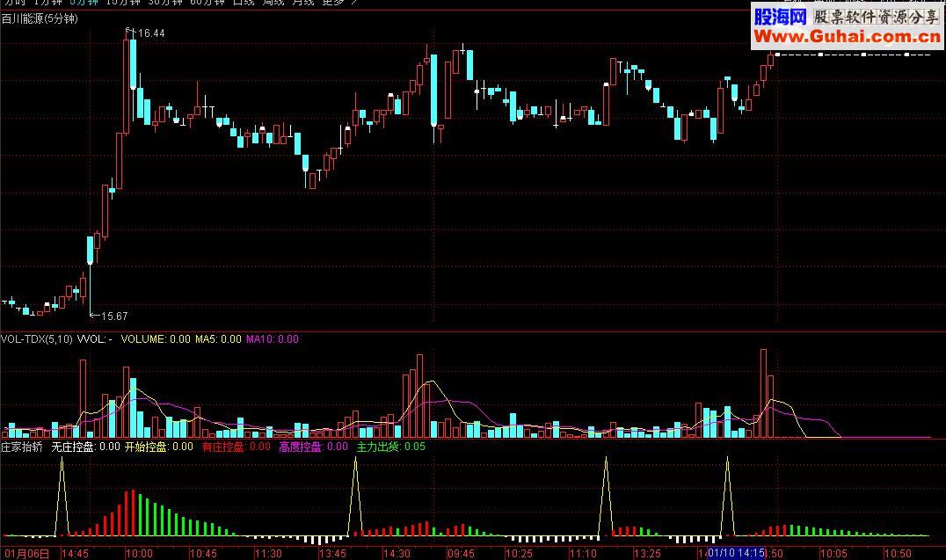The width and height of the screenshot is (946, 560).
Task: Click the chart title 百川能源(5分钟)
Action: [40, 18]
